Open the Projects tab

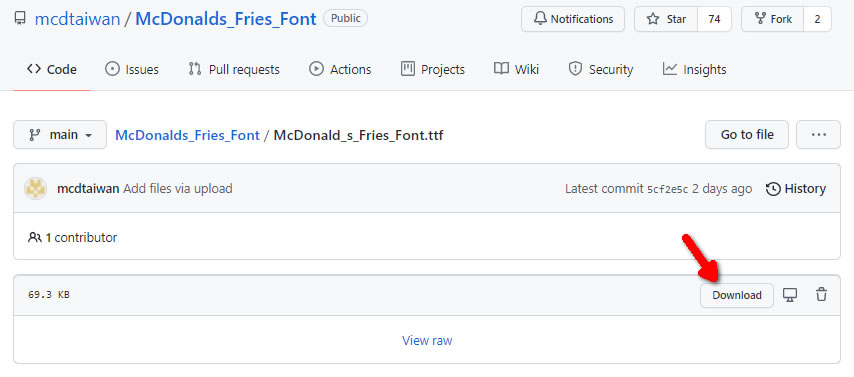coord(432,69)
